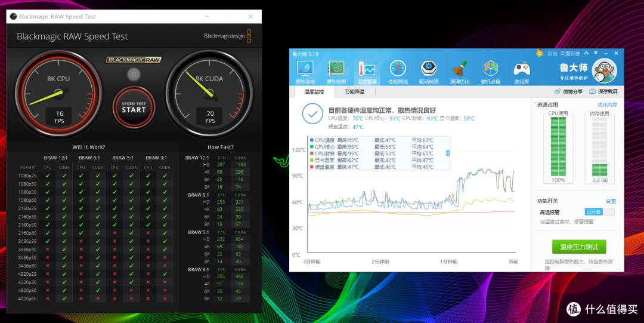Viewport: 644px width, 323px height.
Task: Open 硬件检测 hardware detection icon
Action: coord(336,69)
